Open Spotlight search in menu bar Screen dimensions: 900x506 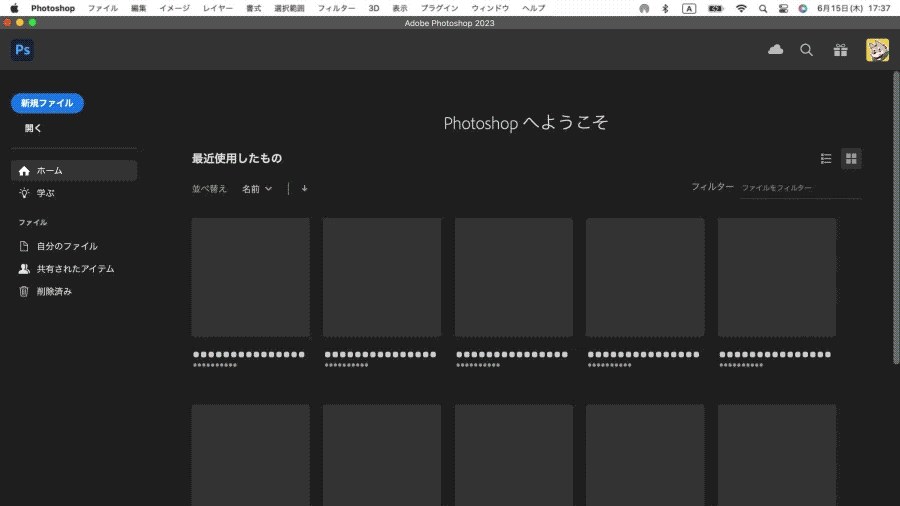click(x=763, y=8)
